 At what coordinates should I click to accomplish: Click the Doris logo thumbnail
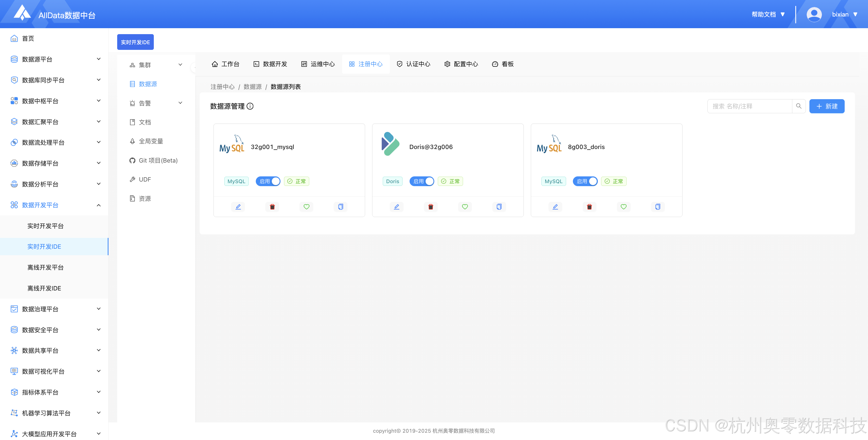(x=390, y=144)
